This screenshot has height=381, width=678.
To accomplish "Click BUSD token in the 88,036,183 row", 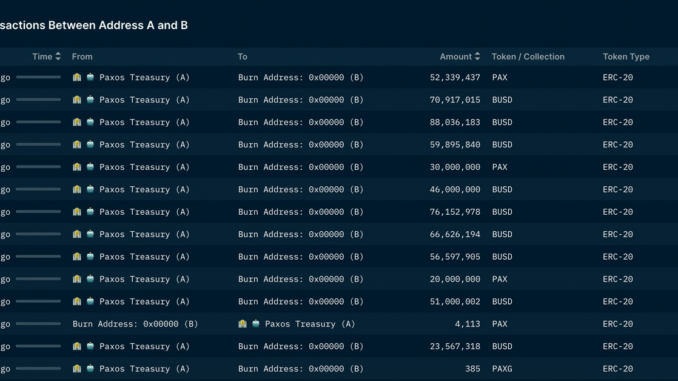I will [502, 122].
